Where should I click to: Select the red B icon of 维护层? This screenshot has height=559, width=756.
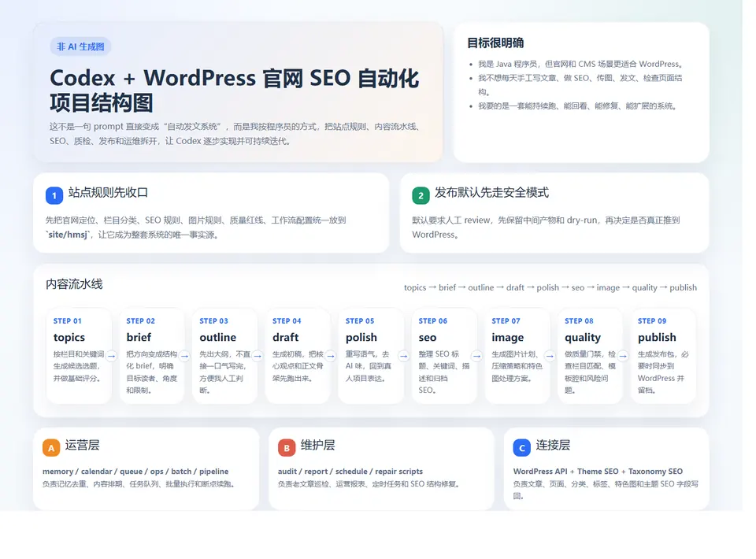coord(285,446)
